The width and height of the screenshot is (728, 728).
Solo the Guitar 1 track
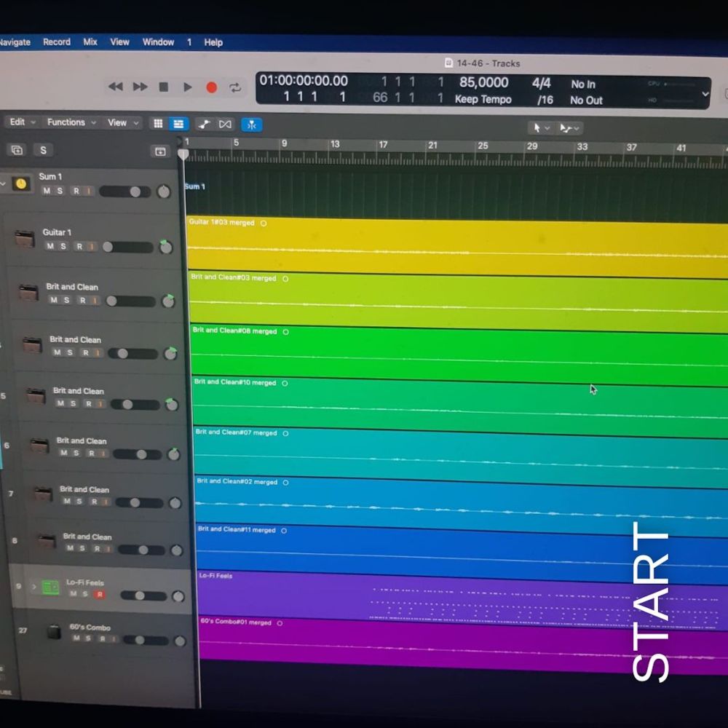[63, 246]
